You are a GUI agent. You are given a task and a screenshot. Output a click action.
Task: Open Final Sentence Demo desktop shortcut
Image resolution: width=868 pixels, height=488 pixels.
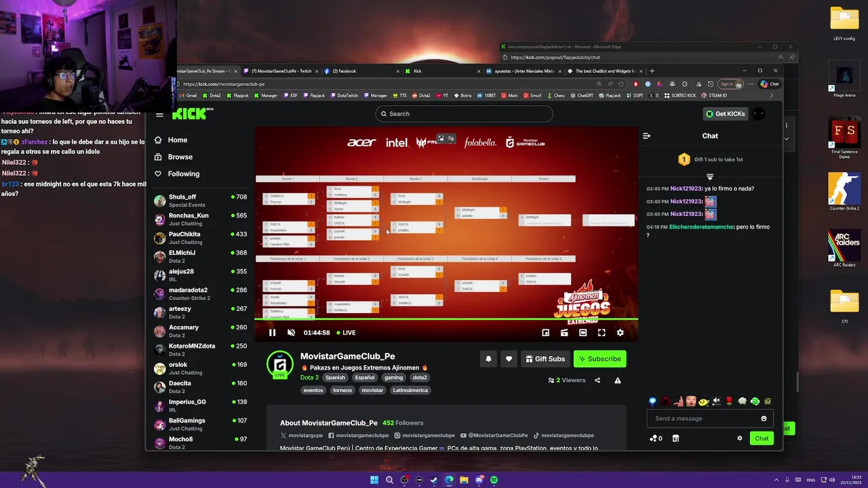pos(844,138)
